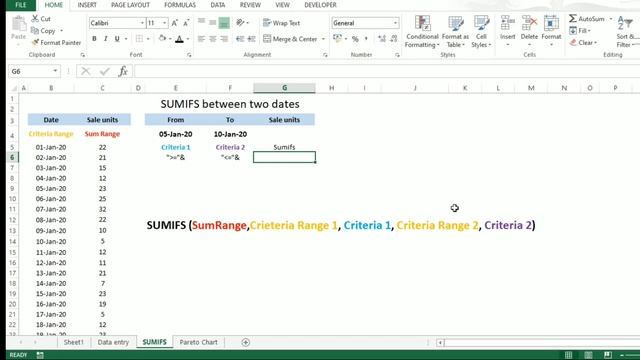Viewport: 640px width, 360px height.
Task: Switch to the DATA tab
Action: (x=218, y=5)
